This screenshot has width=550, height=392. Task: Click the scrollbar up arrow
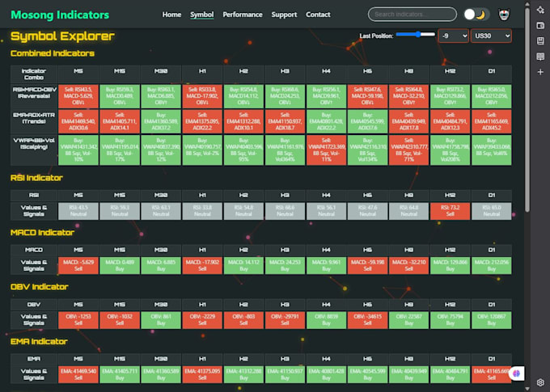pyautogui.click(x=527, y=4)
